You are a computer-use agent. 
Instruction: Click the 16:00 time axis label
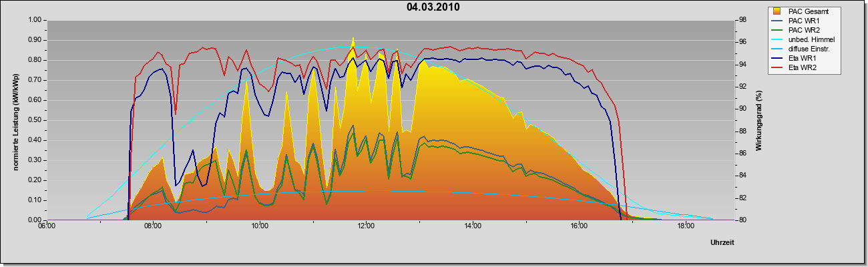(580, 227)
